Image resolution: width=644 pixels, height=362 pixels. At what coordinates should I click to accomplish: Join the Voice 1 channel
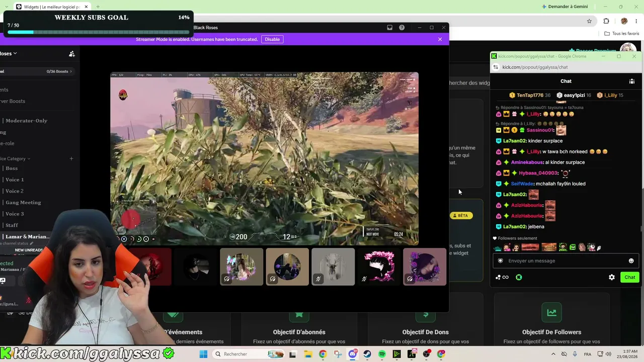tap(15, 179)
